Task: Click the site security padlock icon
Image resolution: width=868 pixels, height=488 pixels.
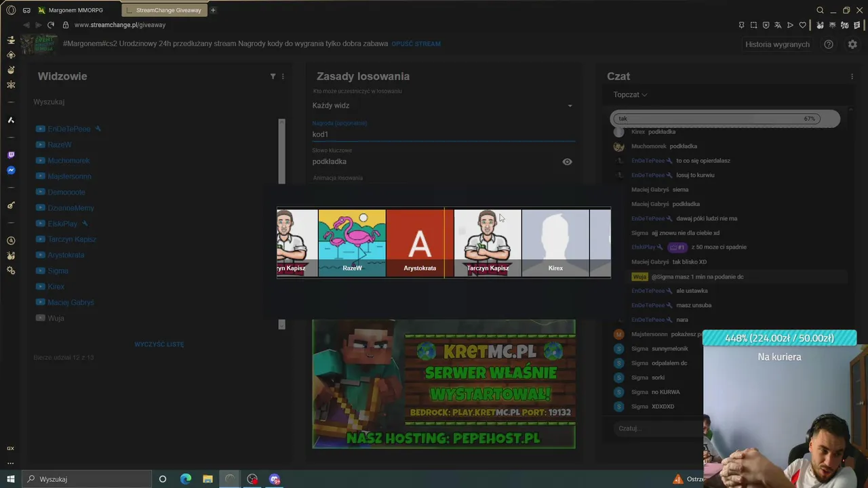Action: pos(66,25)
